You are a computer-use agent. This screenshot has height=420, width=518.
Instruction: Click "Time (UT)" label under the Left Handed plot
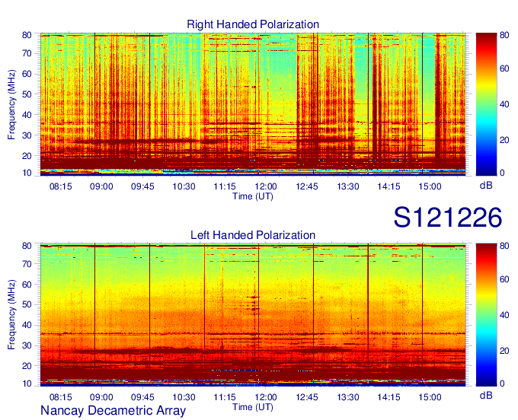coord(253,407)
